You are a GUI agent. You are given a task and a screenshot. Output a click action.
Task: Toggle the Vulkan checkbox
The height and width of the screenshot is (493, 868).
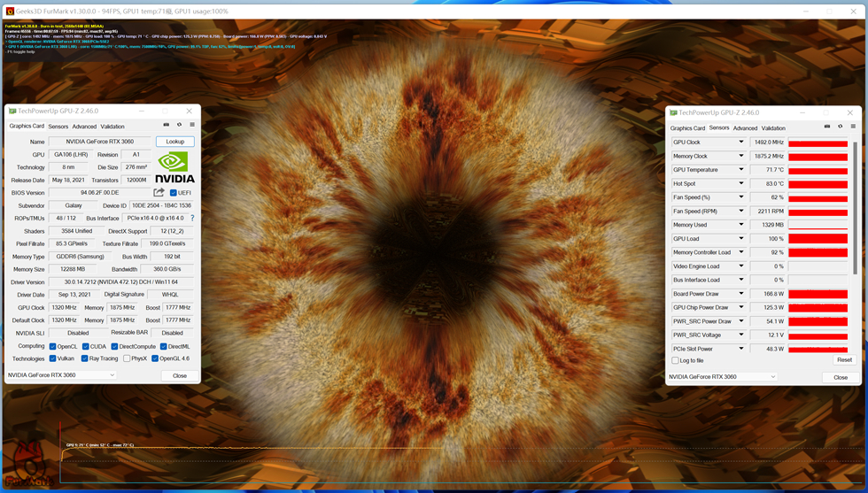tap(52, 358)
